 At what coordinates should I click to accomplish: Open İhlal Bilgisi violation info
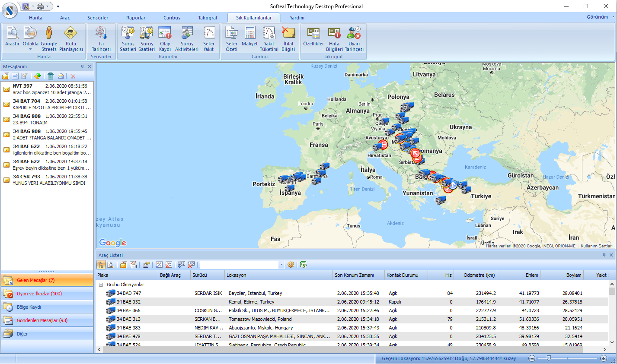pyautogui.click(x=288, y=39)
